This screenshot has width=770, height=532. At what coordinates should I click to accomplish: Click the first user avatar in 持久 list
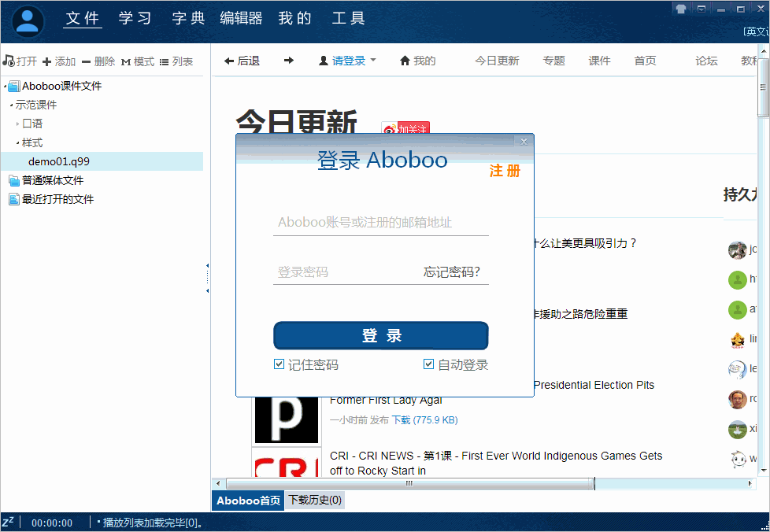(737, 249)
